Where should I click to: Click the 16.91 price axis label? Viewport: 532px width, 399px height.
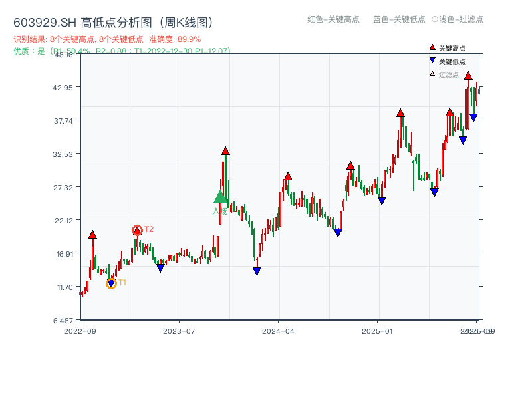point(65,254)
